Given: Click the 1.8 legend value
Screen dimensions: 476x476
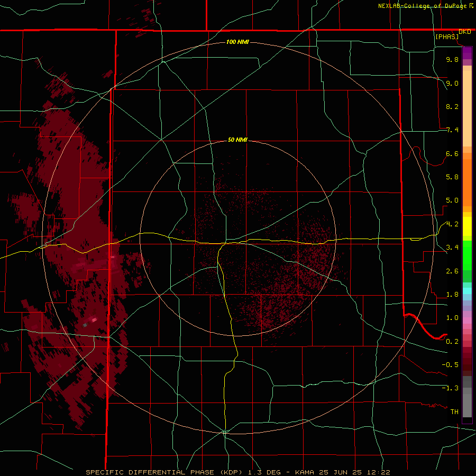Looking at the screenshot, I should [452, 295].
